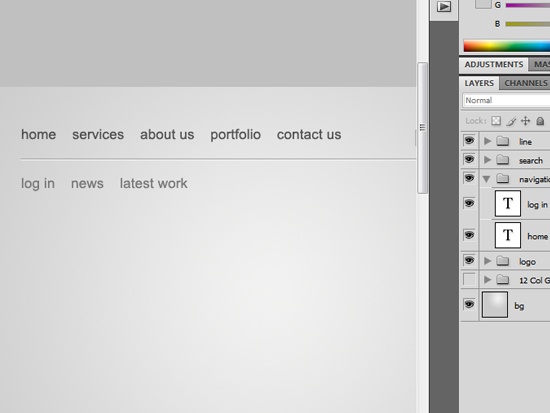Viewport: 550px width, 413px height.
Task: Hide the line layer group
Action: [x=469, y=141]
